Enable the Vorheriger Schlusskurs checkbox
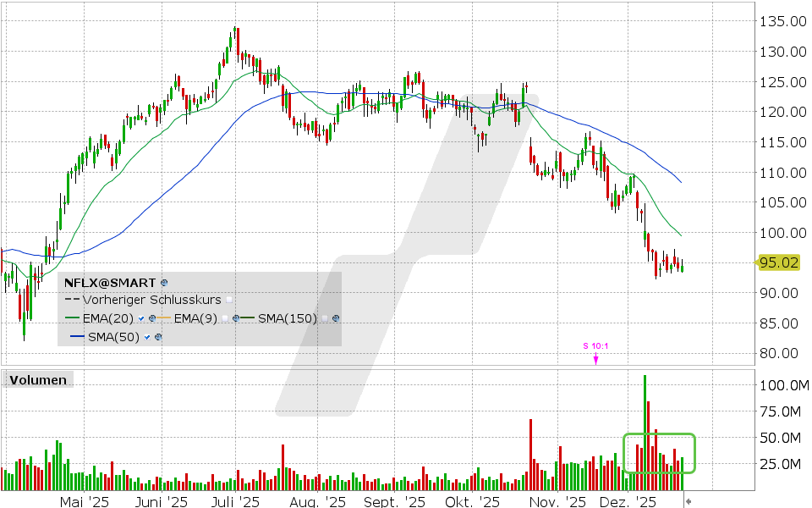Screen dimensions: 812x508 tap(228, 300)
